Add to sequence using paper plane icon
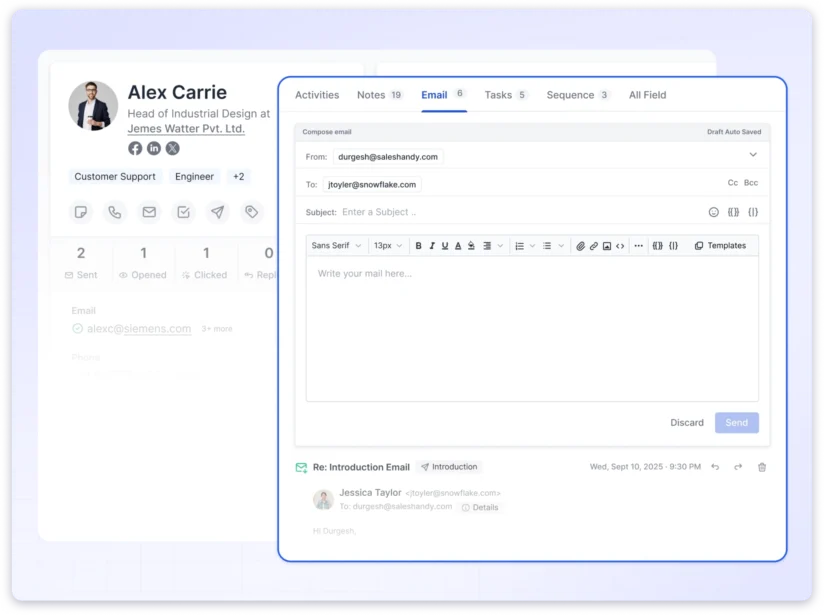 click(x=218, y=212)
